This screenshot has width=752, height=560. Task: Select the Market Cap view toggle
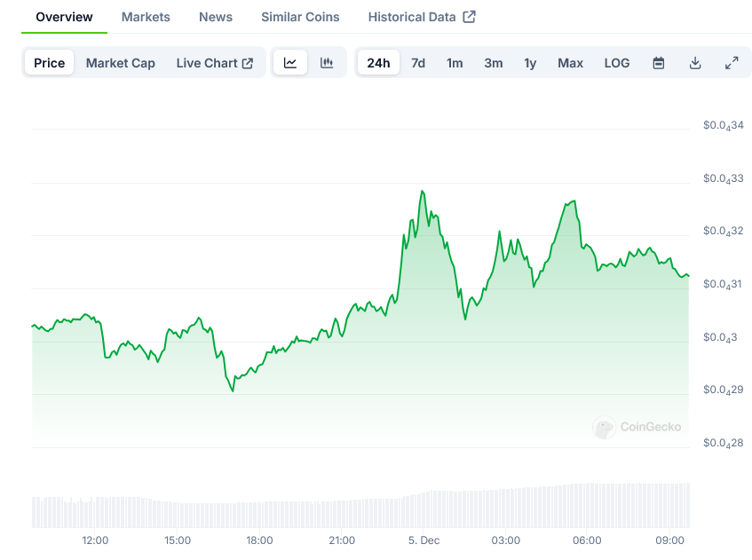(x=121, y=63)
